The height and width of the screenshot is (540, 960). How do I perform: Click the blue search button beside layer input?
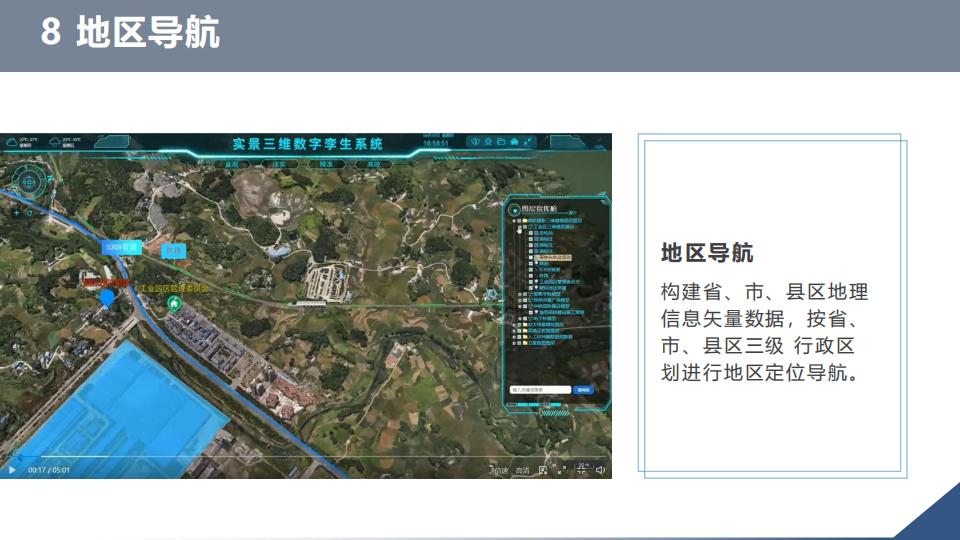[583, 389]
